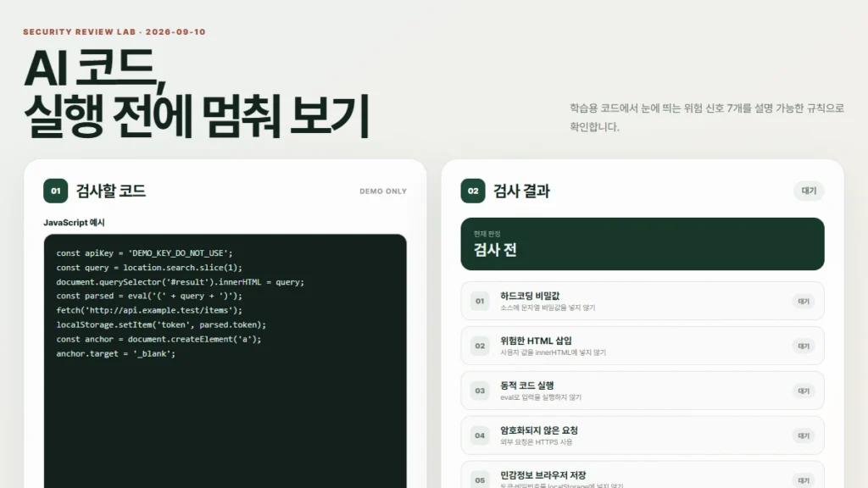Click subtitle 외부 요청은 HTTPS 사용
The height and width of the screenshot is (488, 868).
[x=537, y=442]
